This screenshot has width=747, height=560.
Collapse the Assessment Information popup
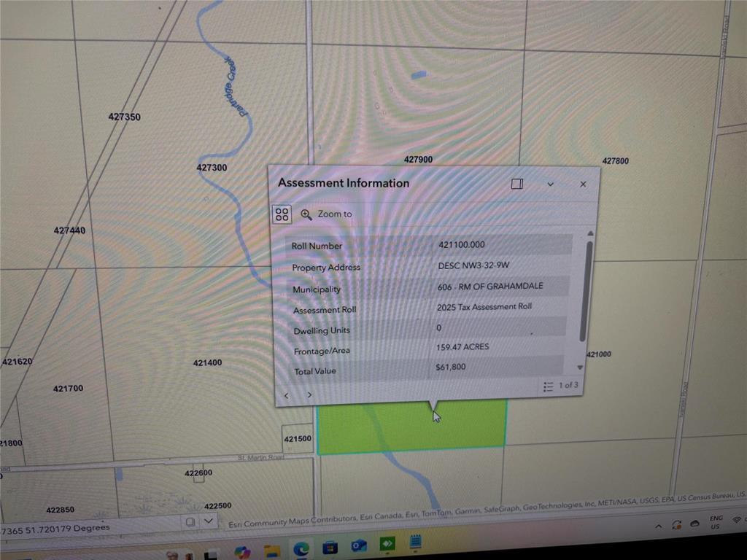point(550,184)
